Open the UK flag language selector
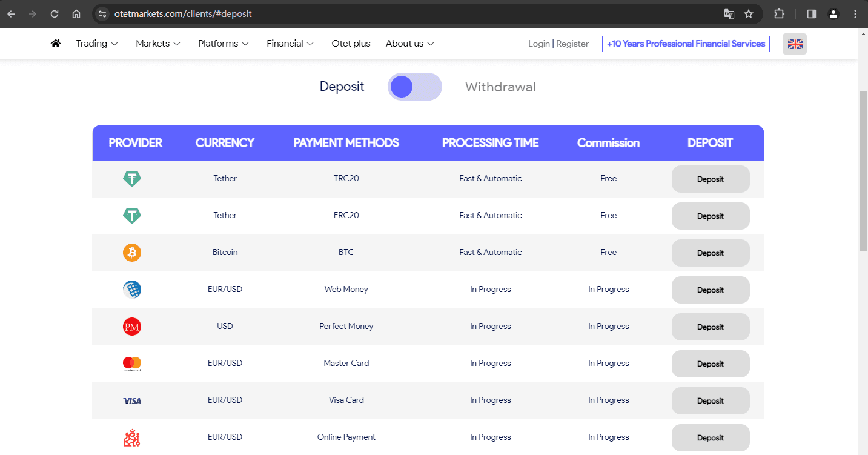 (795, 44)
